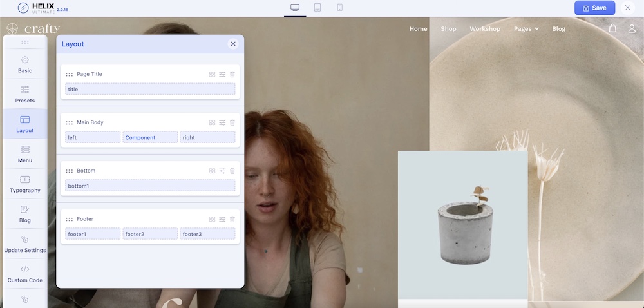The height and width of the screenshot is (308, 644).
Task: Select the footer2 module position
Action: [x=150, y=234]
